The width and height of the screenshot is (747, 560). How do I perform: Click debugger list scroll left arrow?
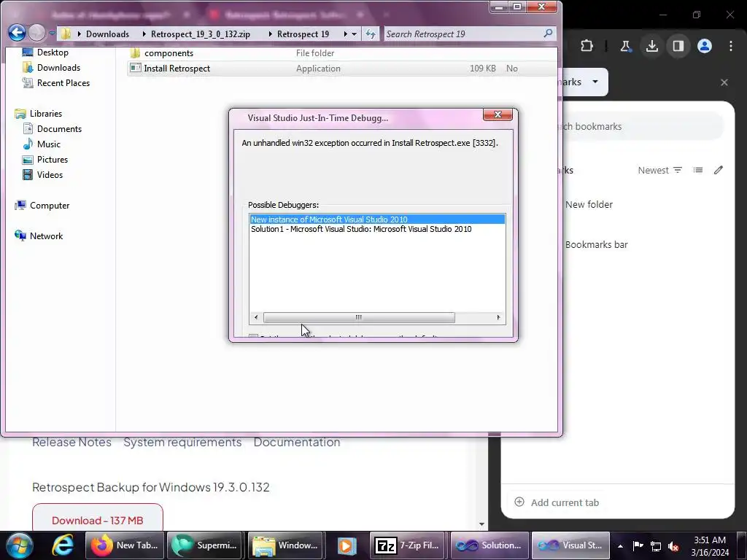pos(256,317)
